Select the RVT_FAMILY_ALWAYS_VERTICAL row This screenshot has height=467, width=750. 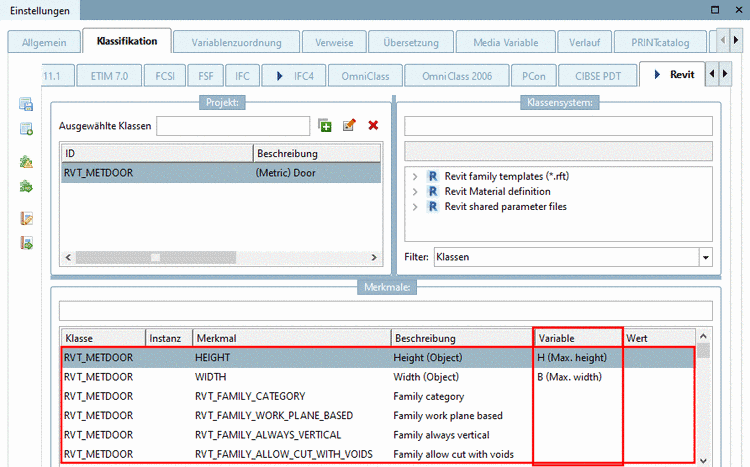pos(378,434)
